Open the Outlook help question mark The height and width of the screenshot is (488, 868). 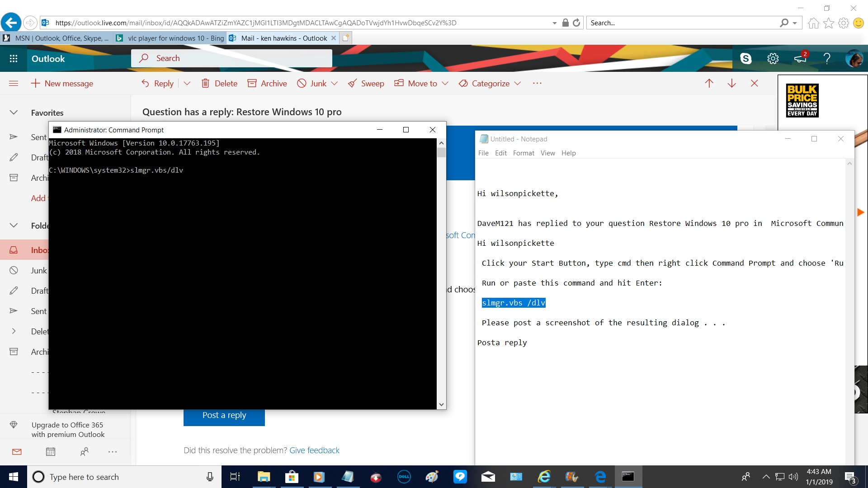click(827, 58)
